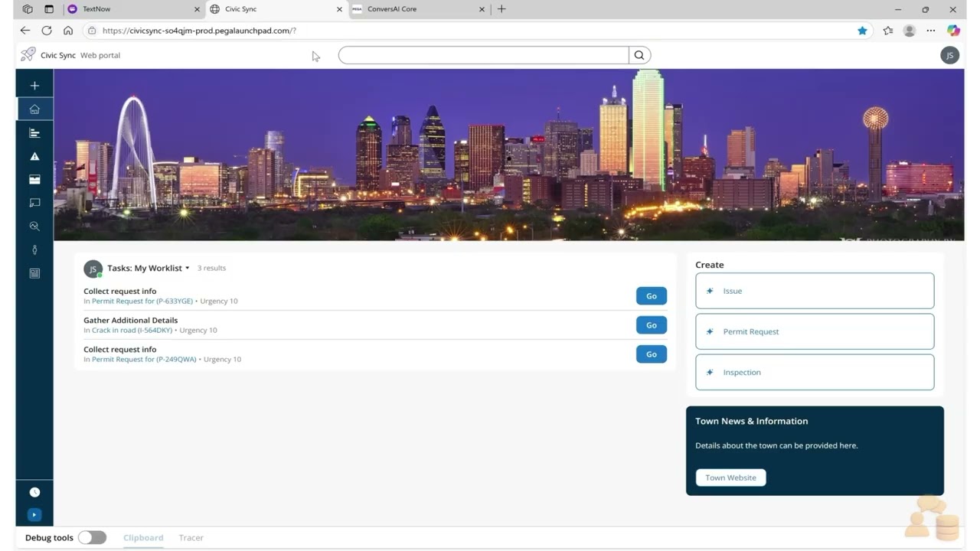Switch to the TextNow tab

[133, 9]
